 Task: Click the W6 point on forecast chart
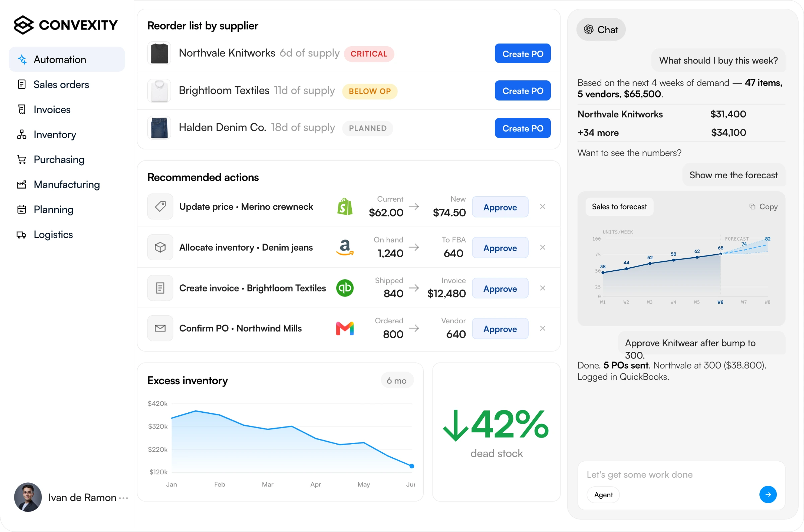click(721, 254)
